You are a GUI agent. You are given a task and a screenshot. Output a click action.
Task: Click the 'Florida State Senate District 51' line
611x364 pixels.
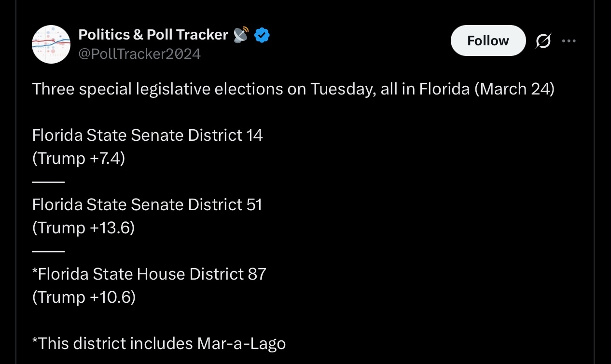pos(147,205)
